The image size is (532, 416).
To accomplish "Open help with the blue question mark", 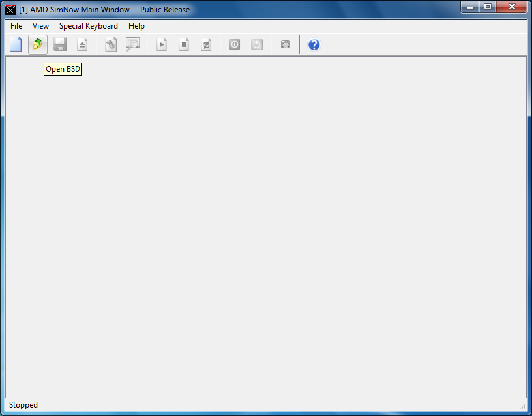I will pyautogui.click(x=314, y=44).
